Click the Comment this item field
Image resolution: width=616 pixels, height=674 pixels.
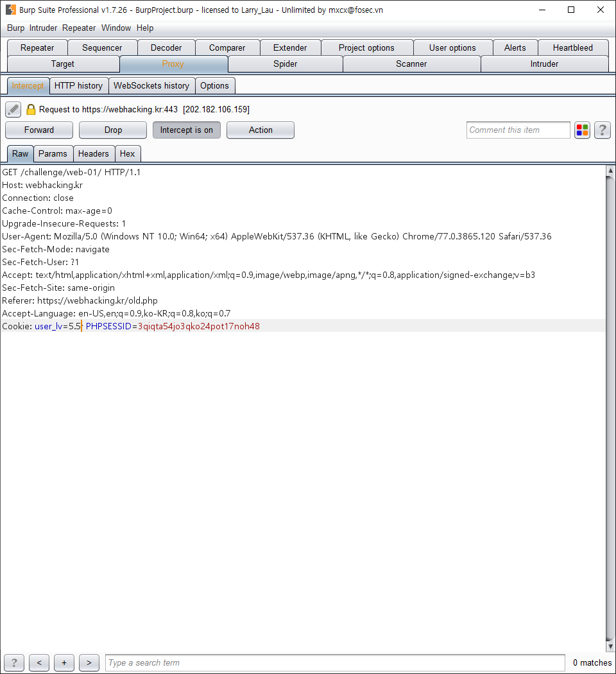(518, 130)
